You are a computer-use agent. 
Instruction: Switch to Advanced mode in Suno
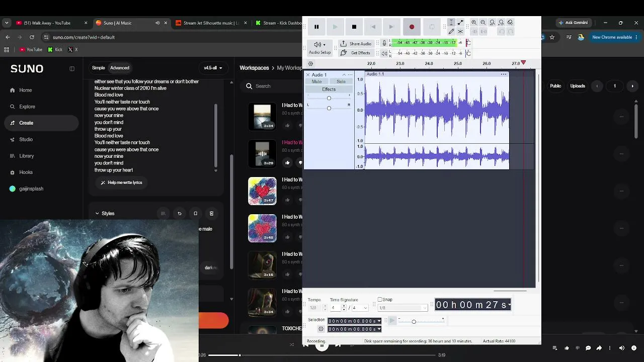[120, 68]
